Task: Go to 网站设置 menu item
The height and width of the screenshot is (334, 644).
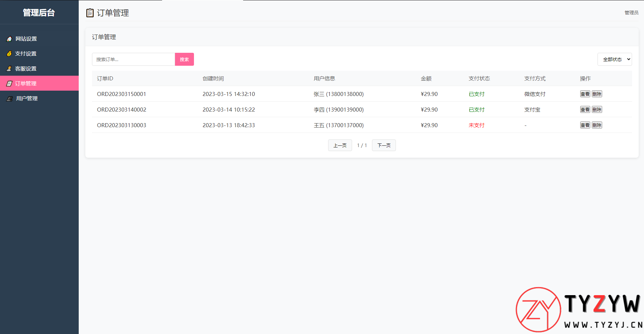Action: pos(26,39)
